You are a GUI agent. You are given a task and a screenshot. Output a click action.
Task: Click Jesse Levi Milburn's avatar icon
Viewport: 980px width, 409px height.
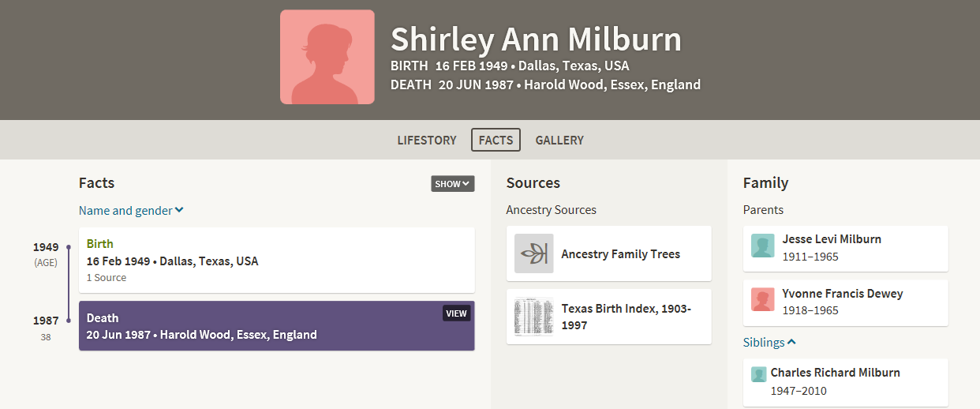click(762, 246)
